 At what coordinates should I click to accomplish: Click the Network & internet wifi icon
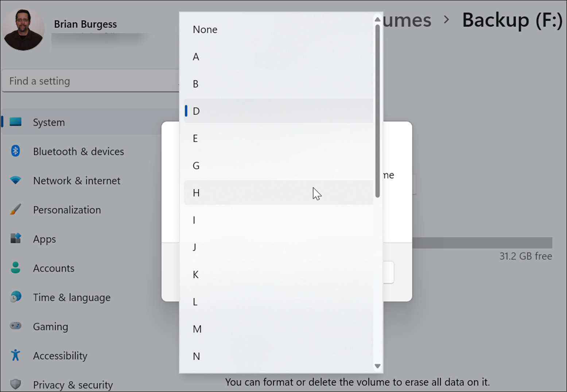click(15, 180)
